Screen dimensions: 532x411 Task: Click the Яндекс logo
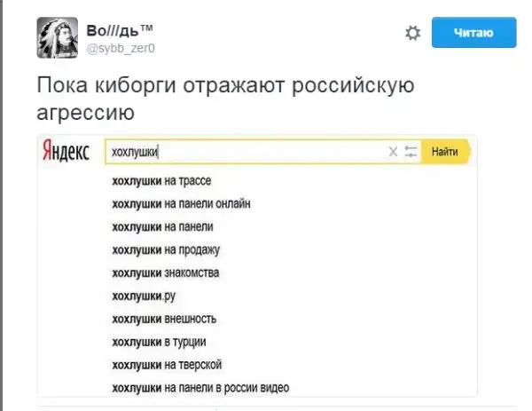tap(67, 153)
